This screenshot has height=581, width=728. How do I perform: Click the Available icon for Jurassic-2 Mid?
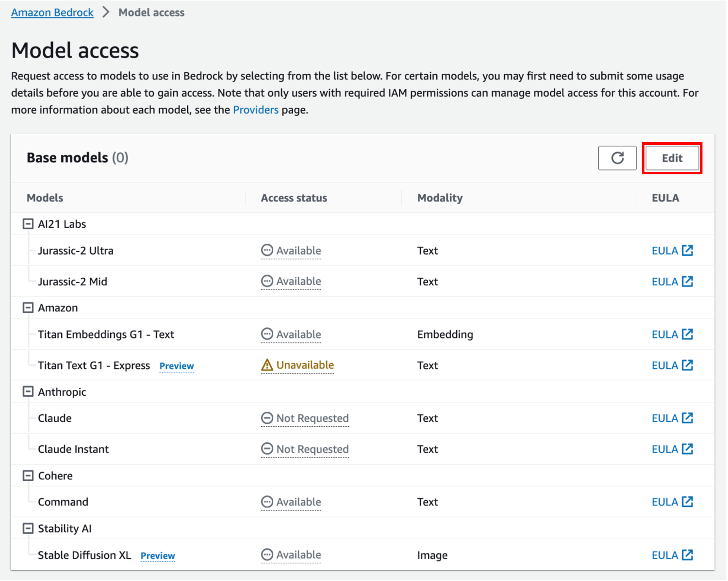click(267, 281)
